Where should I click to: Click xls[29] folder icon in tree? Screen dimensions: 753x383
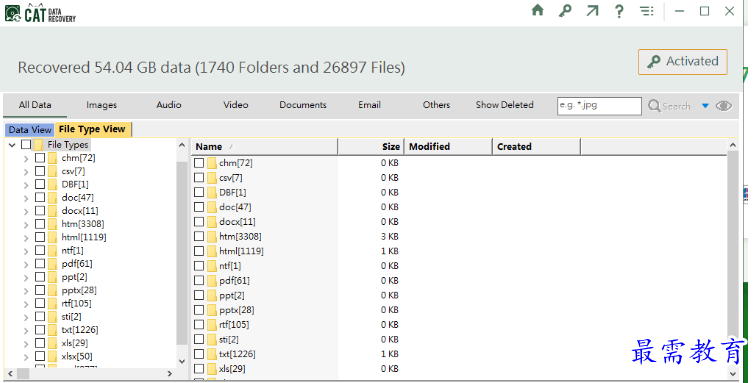[x=53, y=343]
